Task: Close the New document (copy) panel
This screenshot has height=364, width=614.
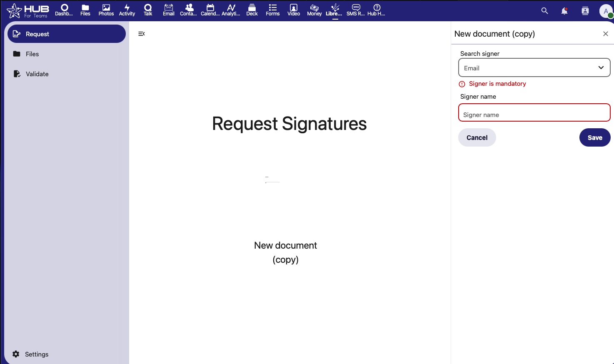Action: (x=605, y=34)
